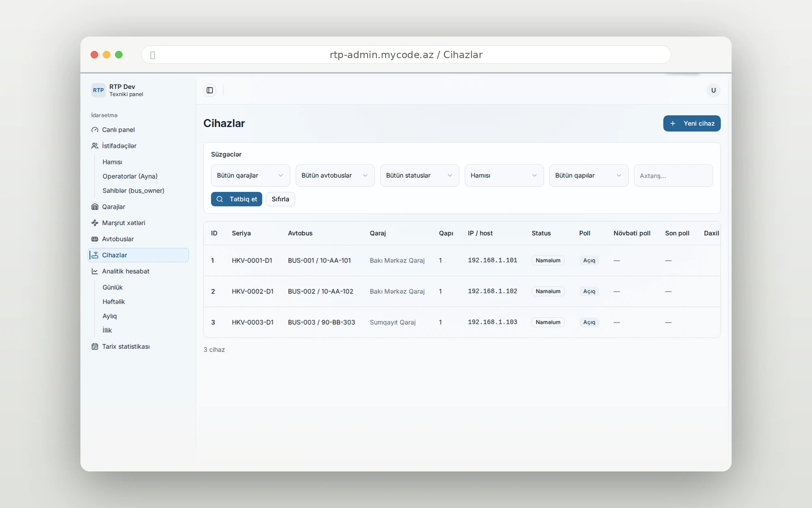Open the Günlük report
The height and width of the screenshot is (508, 812).
coord(112,287)
